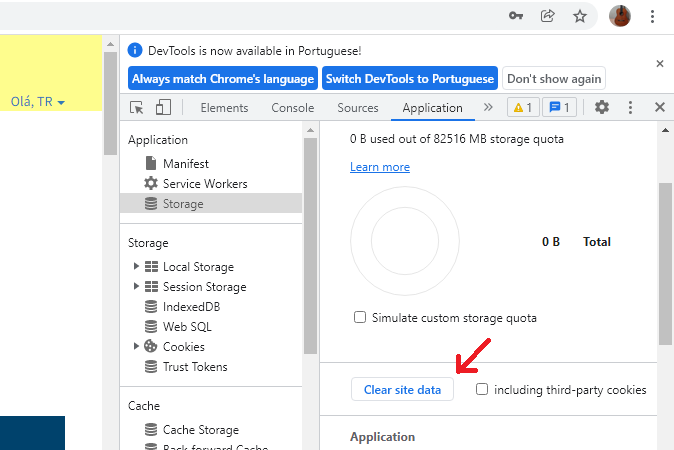This screenshot has height=450, width=674.
Task: Click Switch DevTools to Portuguese
Action: pyautogui.click(x=410, y=78)
